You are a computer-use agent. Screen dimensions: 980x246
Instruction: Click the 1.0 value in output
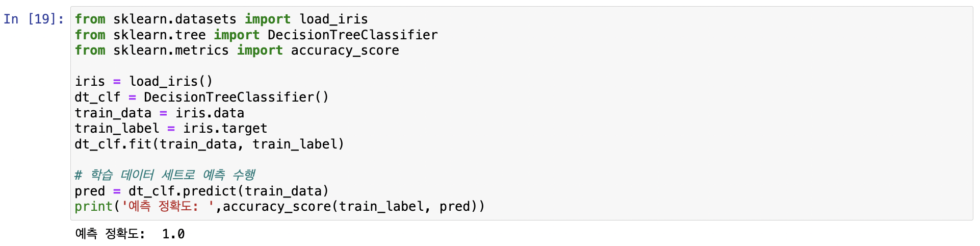173,234
